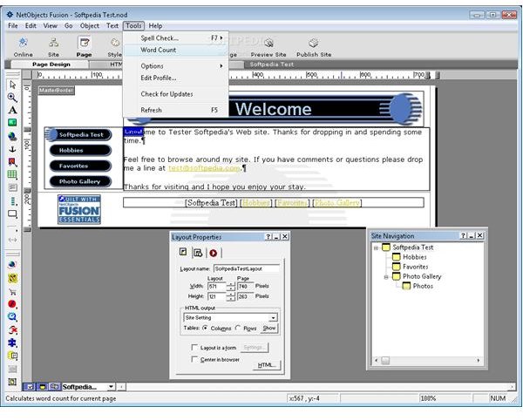
Task: Open the Help menu
Action: tap(155, 25)
